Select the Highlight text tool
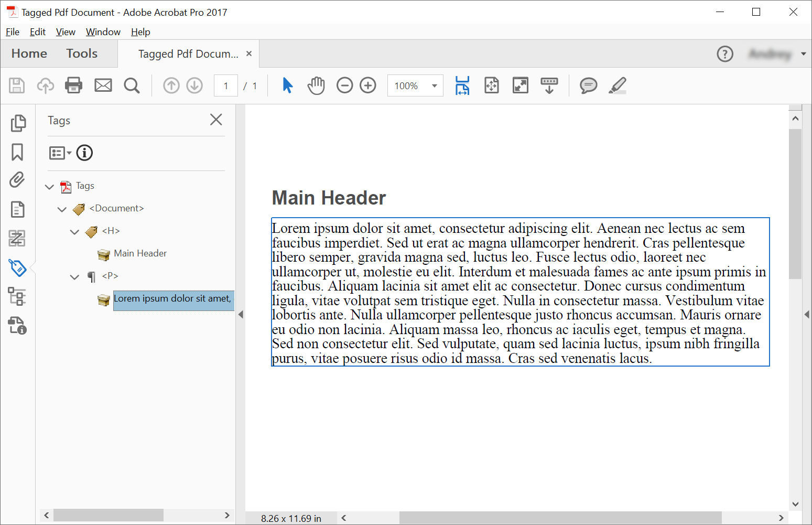Viewport: 812px width, 525px height. [618, 85]
